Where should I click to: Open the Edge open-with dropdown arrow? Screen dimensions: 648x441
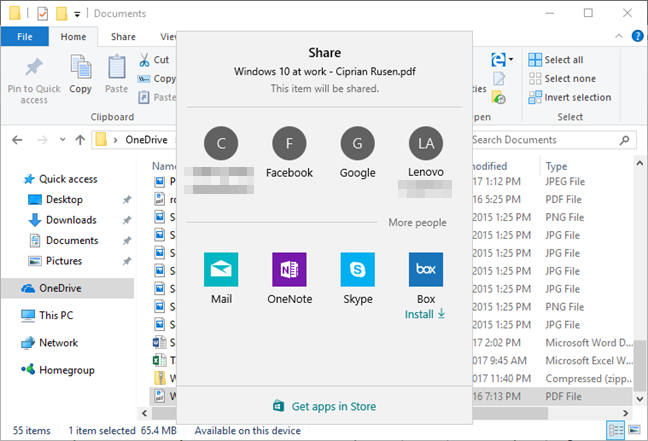click(x=511, y=60)
